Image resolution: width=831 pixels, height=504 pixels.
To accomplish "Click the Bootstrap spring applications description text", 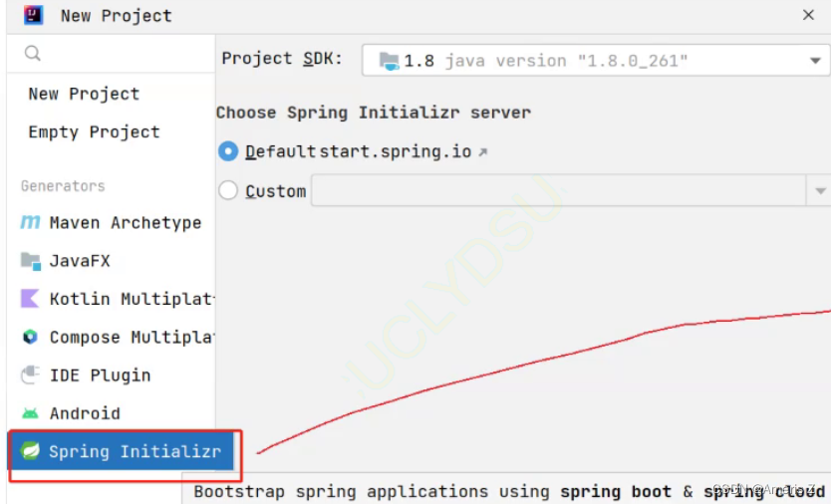I will [509, 492].
